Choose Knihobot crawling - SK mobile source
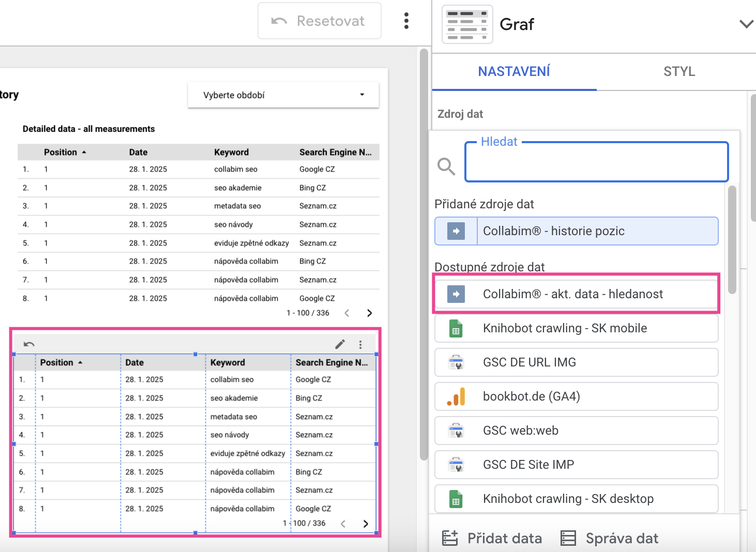The width and height of the screenshot is (756, 552). tap(577, 328)
